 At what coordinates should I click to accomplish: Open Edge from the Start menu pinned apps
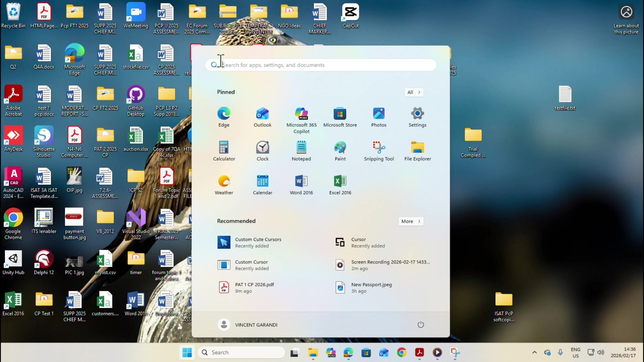tap(224, 117)
